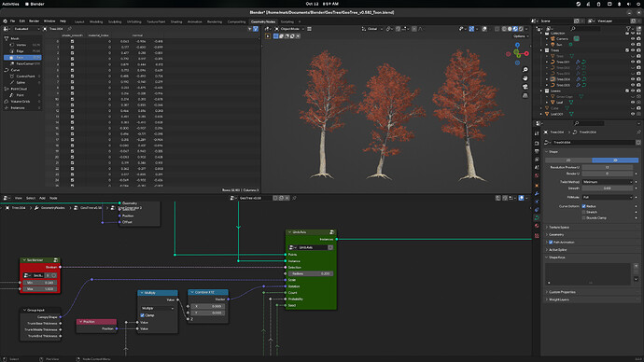Screen dimensions: 644x362
Task: Toggle the perspective/orthographic grid gizmo
Action: point(525,95)
